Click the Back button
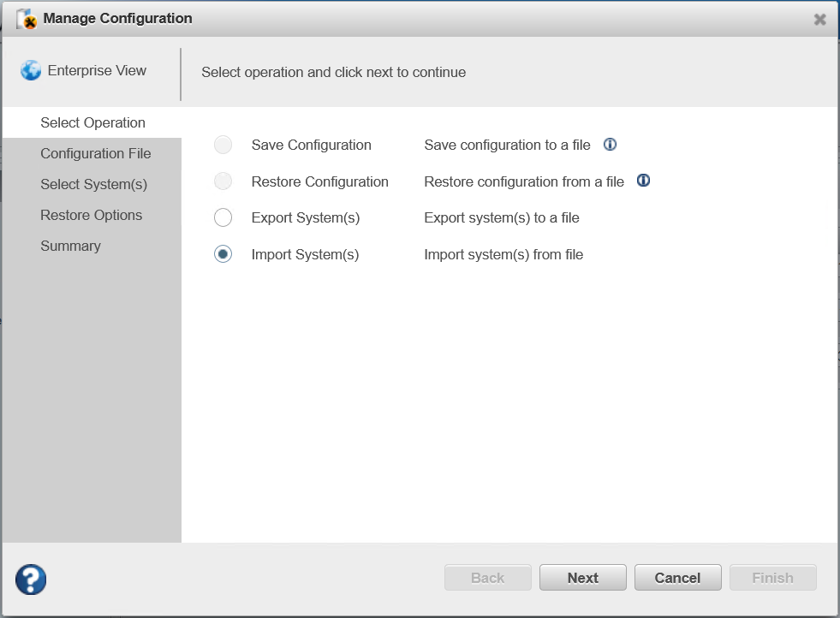Screen dimensions: 840x618 [487, 578]
